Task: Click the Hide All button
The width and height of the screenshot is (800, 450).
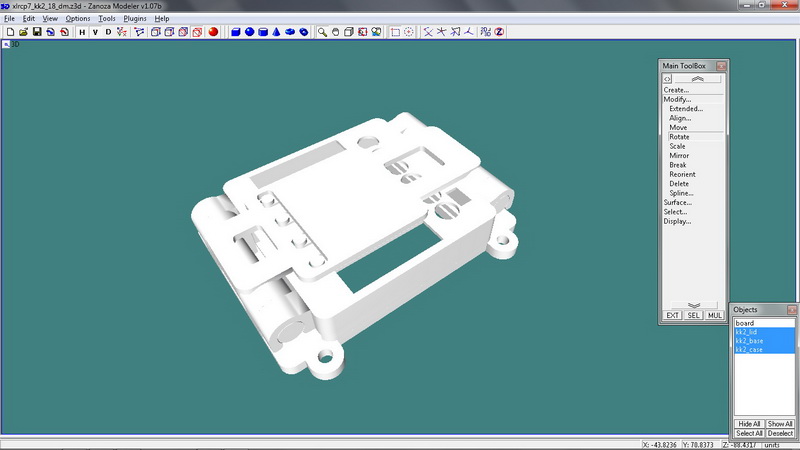Action: tap(748, 424)
